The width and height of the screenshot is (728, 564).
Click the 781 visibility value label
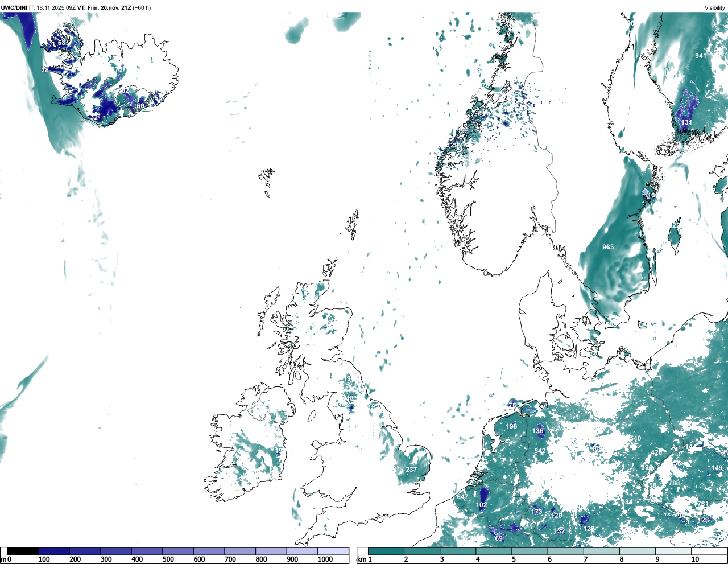pyautogui.click(x=703, y=504)
